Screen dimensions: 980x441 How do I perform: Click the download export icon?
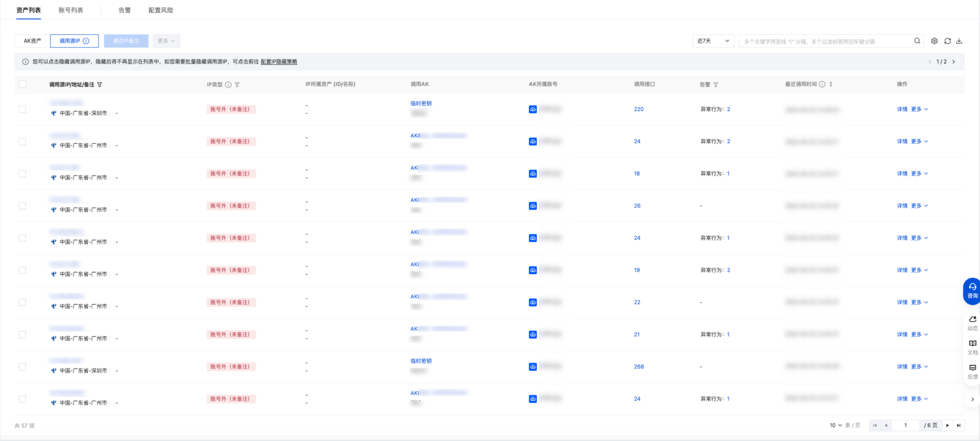click(959, 41)
